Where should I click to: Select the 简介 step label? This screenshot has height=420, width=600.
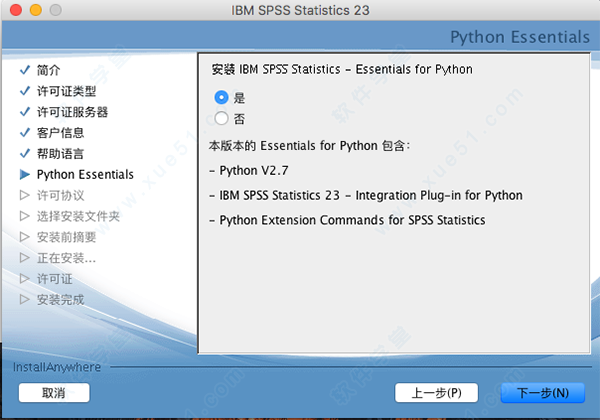tap(49, 70)
